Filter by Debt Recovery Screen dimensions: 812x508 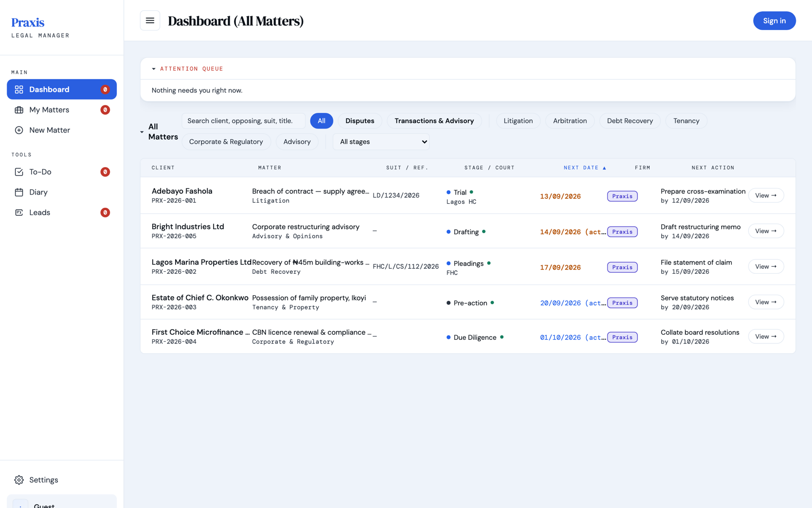point(630,121)
